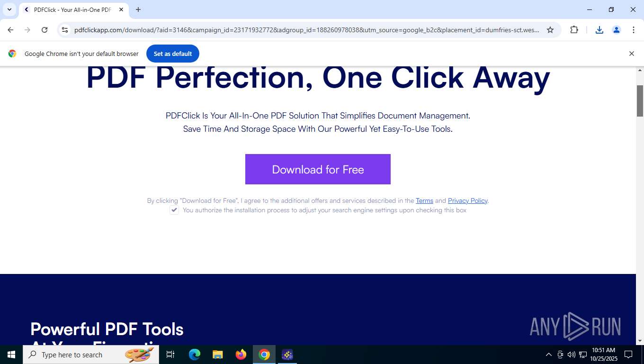View site information icon in address bar
This screenshot has width=644, height=364.
tap(65, 30)
